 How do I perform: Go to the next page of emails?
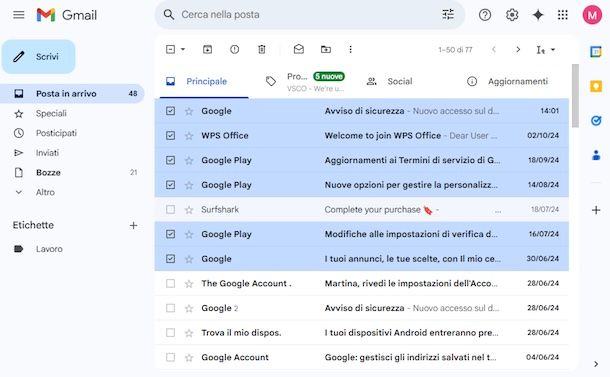[x=518, y=50]
